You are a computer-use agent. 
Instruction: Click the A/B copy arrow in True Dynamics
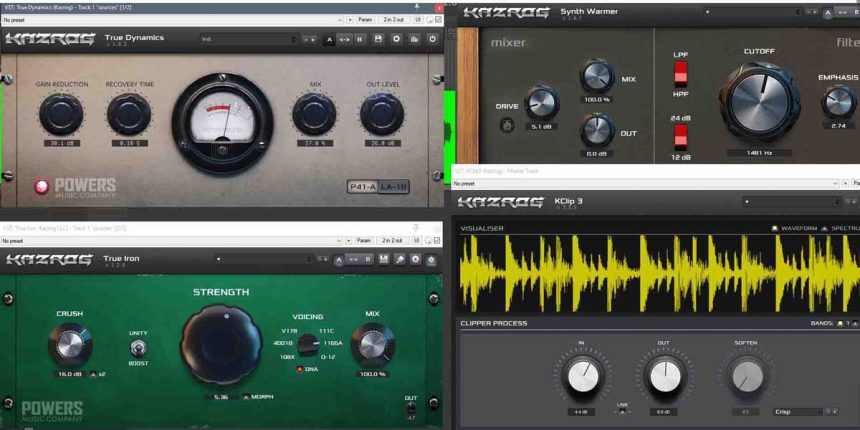pyautogui.click(x=343, y=39)
